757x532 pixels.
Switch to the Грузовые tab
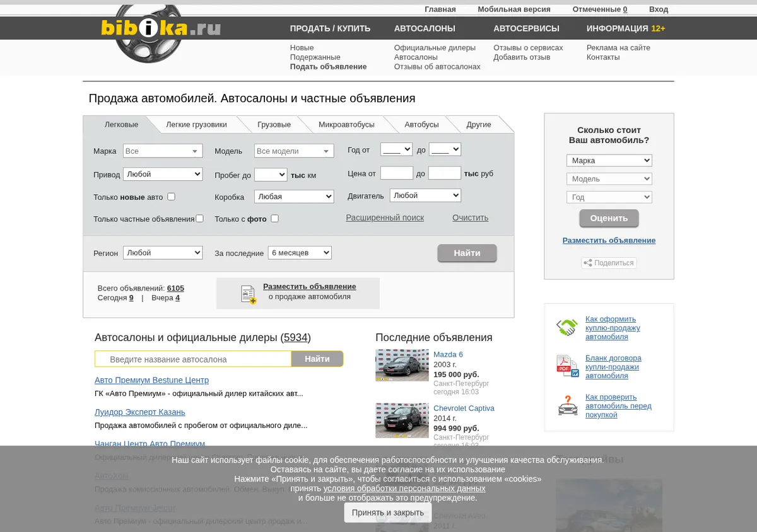274,124
